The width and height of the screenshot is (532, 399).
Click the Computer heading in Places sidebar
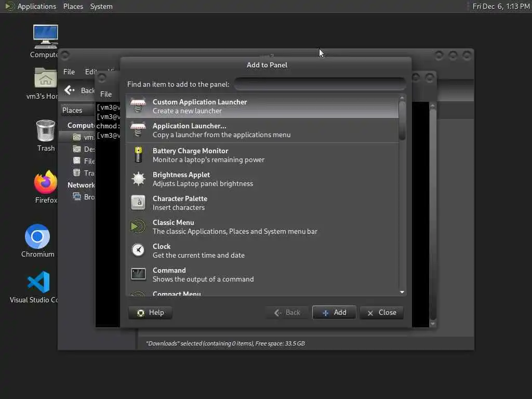[81, 125]
